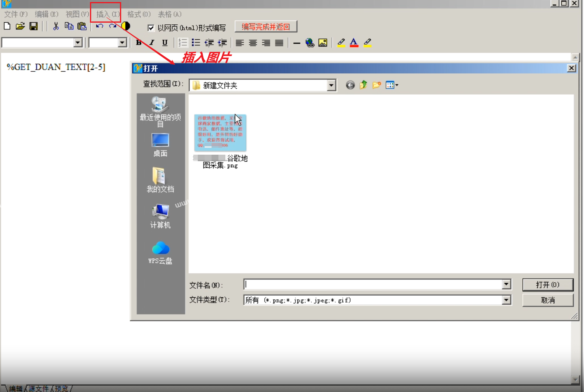Insert a hyperlink with the globe icon
Viewport: 584px width, 392px height.
pos(310,43)
